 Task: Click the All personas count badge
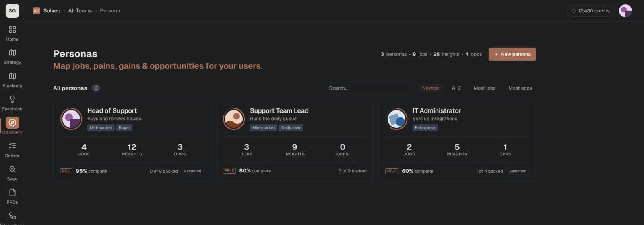96,88
